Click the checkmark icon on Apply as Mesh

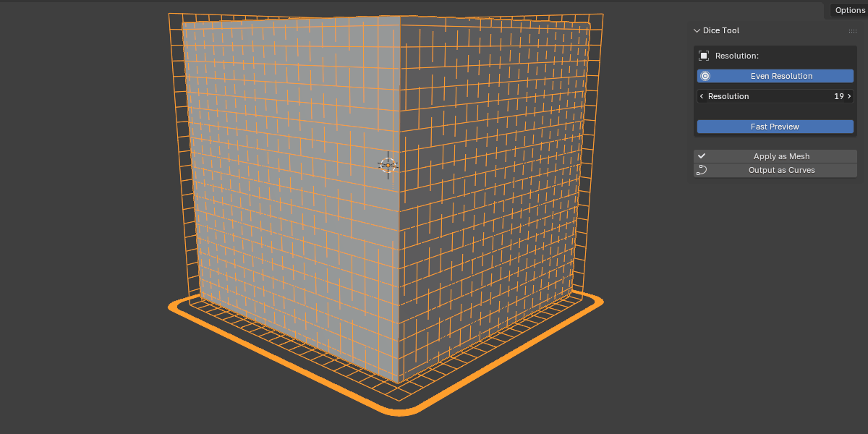point(702,156)
